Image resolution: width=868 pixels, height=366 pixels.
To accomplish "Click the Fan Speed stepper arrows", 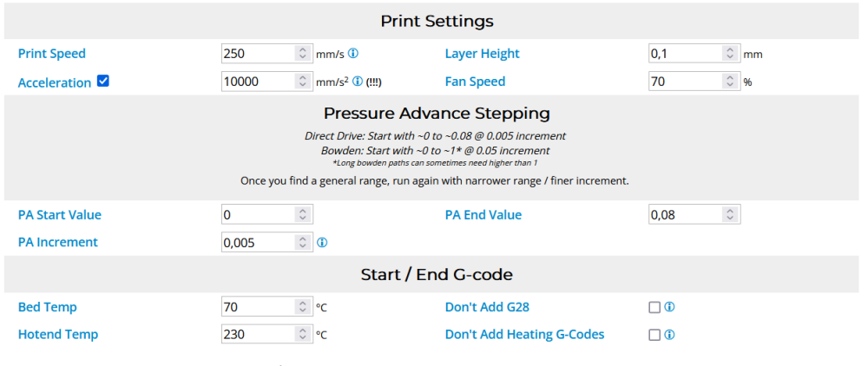I will tap(729, 82).
